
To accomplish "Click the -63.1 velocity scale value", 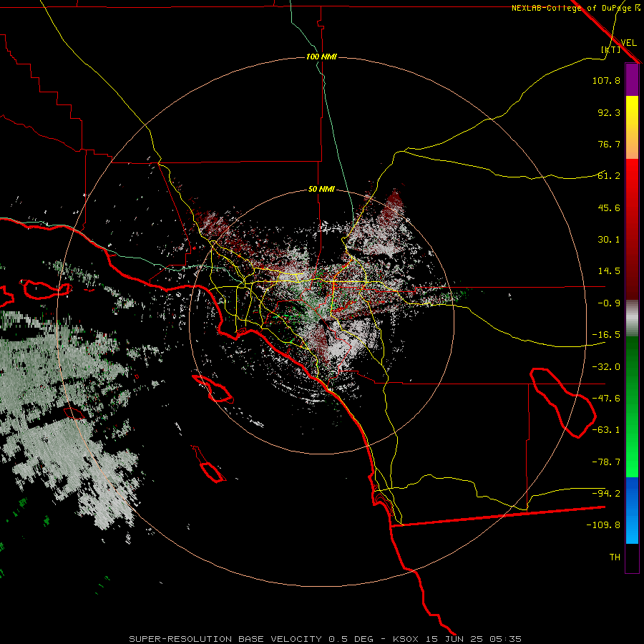I will pos(606,430).
